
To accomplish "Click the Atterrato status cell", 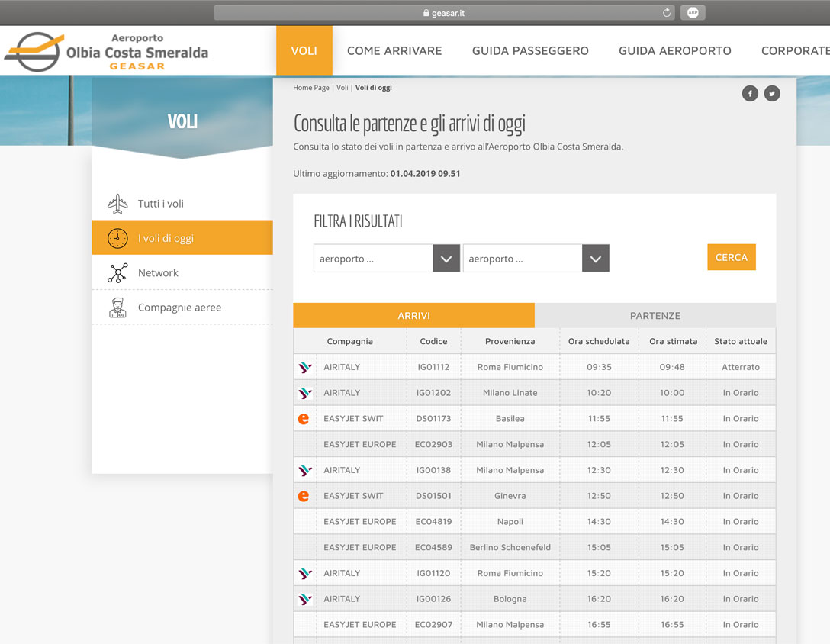I will [x=741, y=367].
